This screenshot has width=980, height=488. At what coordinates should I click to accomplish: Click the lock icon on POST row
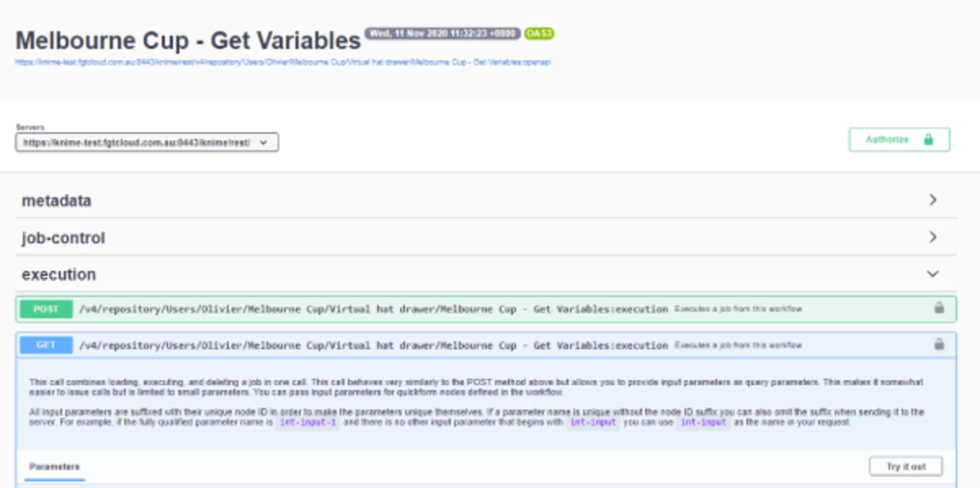(x=939, y=308)
